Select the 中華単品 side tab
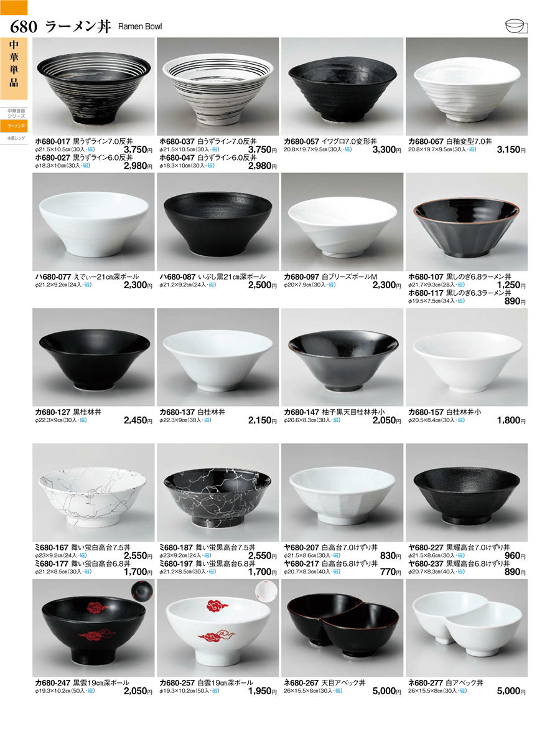This screenshot has width=560, height=739. click(14, 68)
